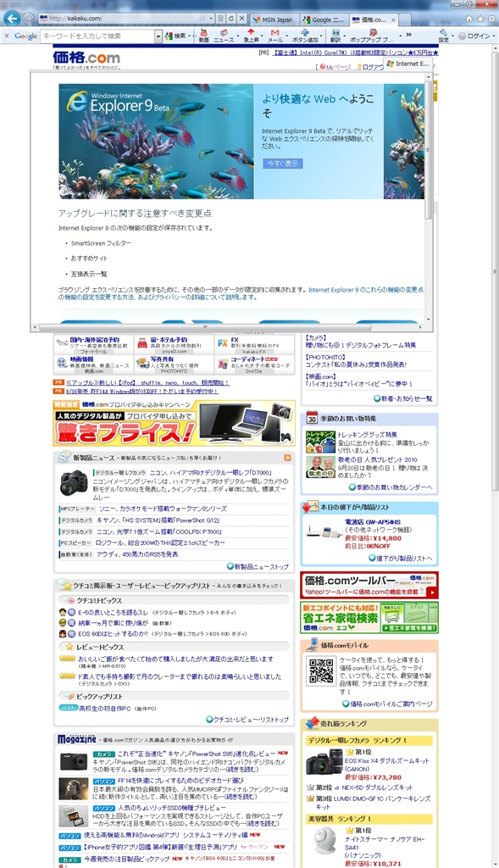
Task: Switch to the MSN Japan tab
Action: click(274, 19)
